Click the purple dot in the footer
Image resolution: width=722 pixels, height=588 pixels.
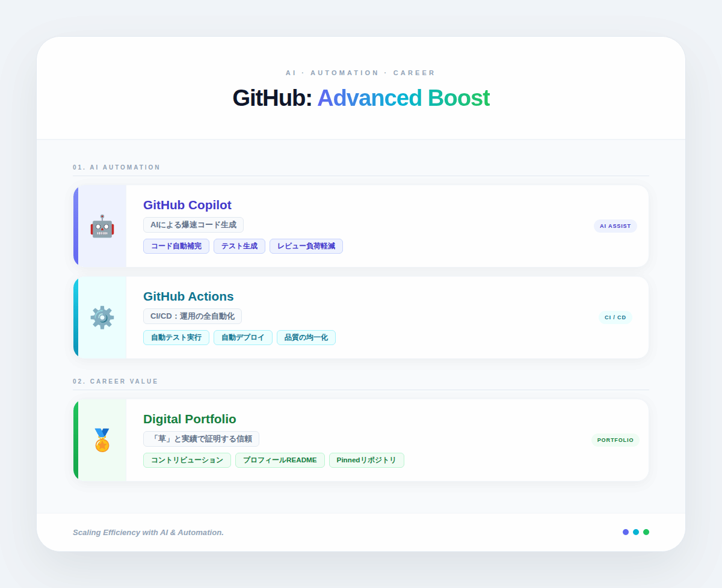(626, 532)
